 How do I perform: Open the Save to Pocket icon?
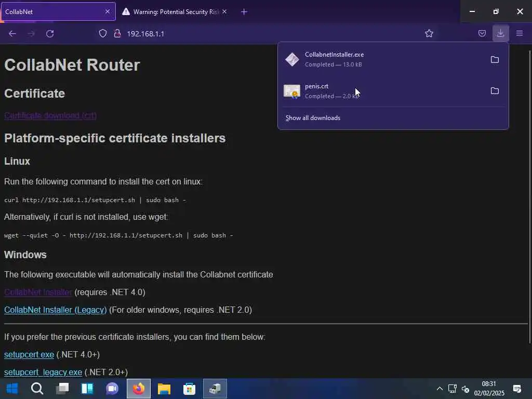click(x=482, y=33)
